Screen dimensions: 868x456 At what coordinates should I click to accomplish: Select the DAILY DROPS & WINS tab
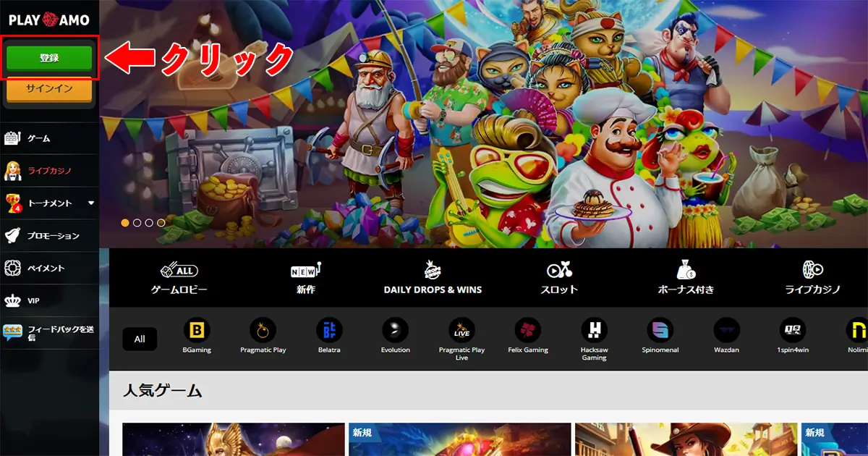click(x=433, y=279)
